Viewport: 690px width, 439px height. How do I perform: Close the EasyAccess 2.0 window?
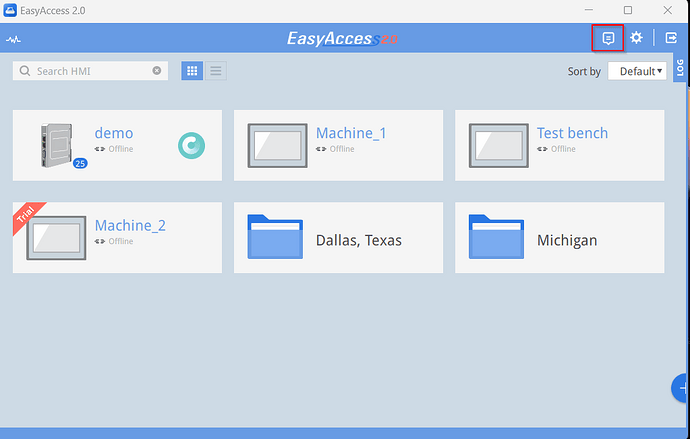[x=668, y=10]
